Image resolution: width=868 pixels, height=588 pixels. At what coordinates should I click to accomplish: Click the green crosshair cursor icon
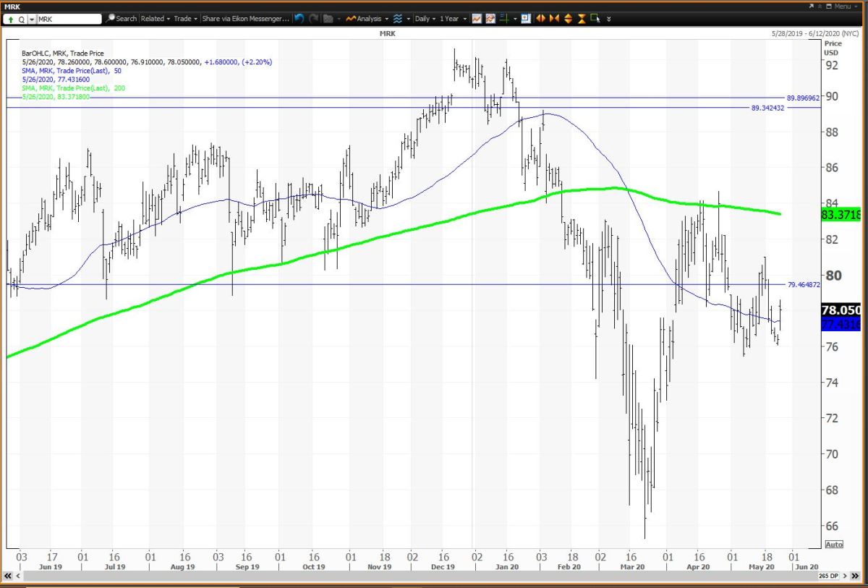point(504,18)
